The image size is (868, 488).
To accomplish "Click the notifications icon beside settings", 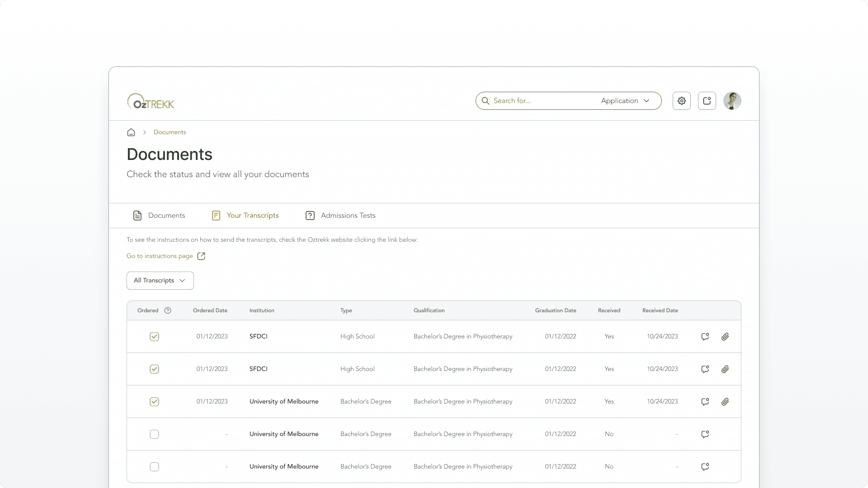I will coord(707,101).
